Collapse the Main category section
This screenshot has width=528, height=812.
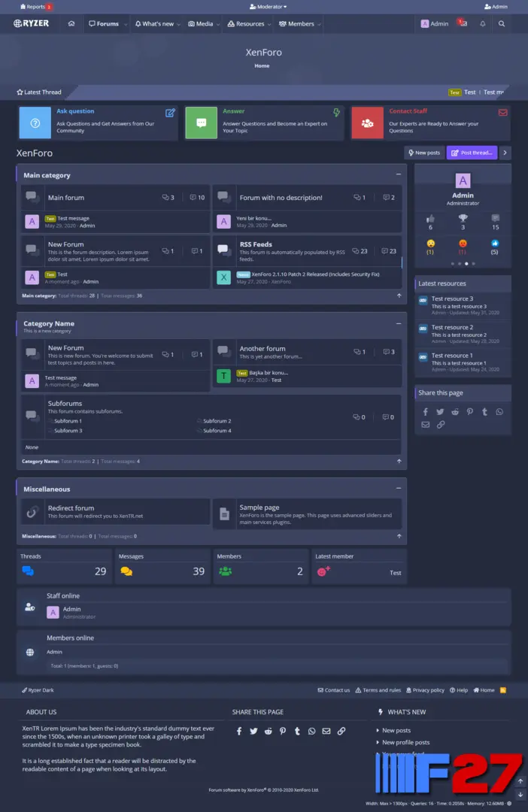[399, 174]
